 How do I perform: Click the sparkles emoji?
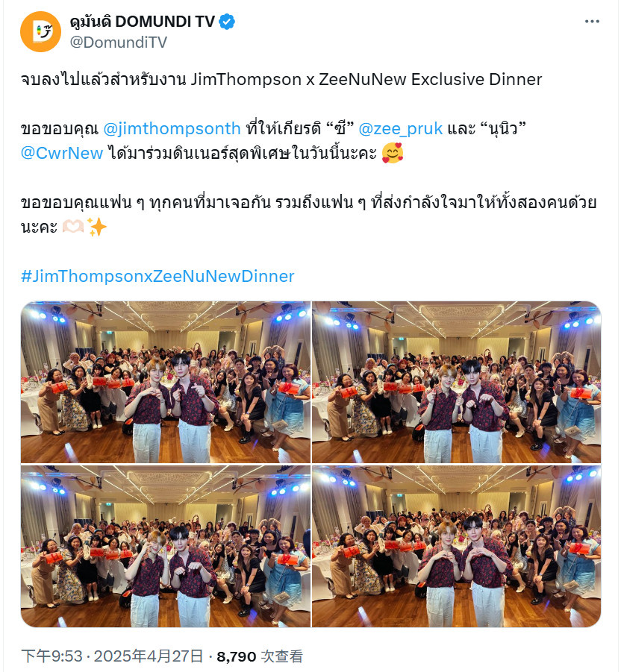point(97,226)
